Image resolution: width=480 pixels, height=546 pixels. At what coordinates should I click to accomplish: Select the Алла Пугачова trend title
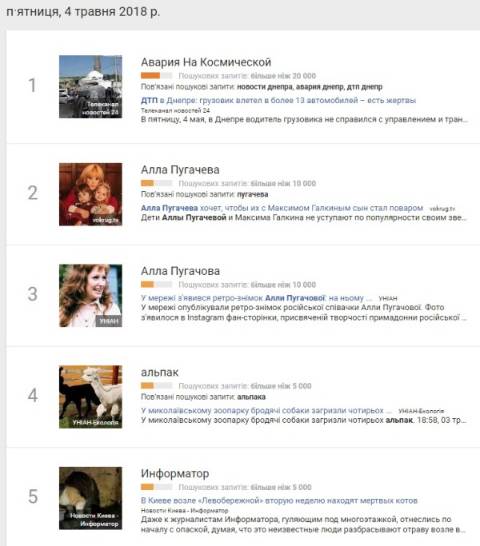pyautogui.click(x=180, y=271)
